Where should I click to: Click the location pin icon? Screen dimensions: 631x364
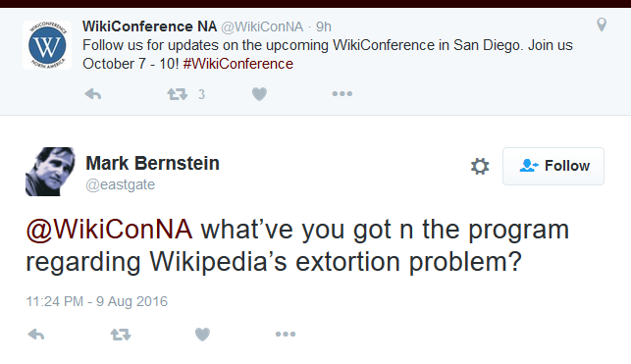click(x=602, y=25)
